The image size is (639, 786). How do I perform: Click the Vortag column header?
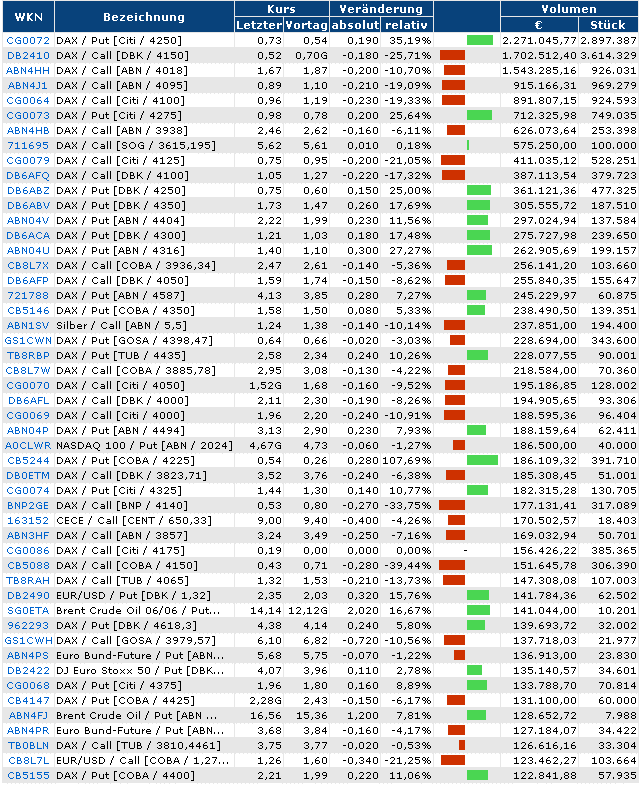pyautogui.click(x=306, y=25)
